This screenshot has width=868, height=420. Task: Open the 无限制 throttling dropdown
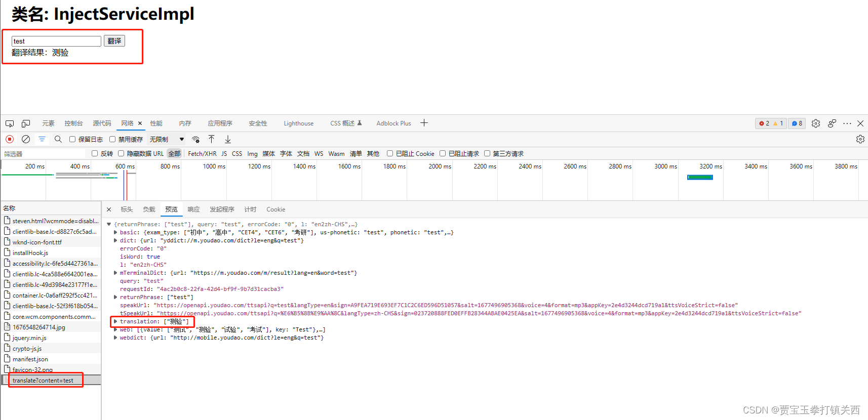click(x=167, y=139)
